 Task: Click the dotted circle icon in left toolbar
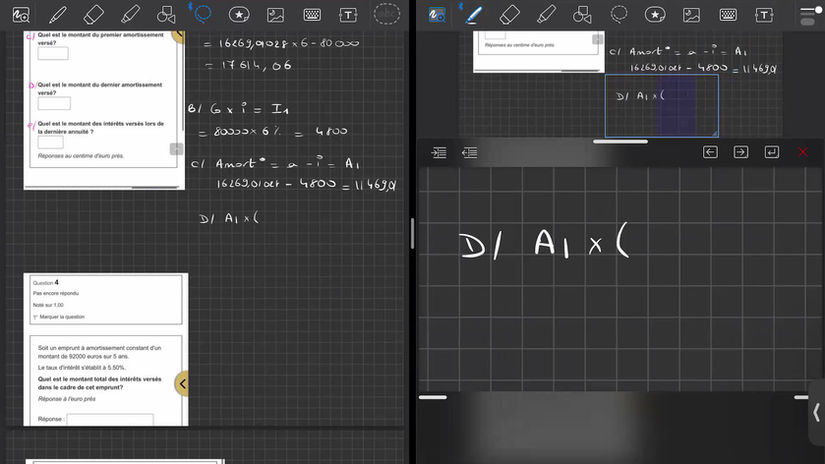pos(387,14)
